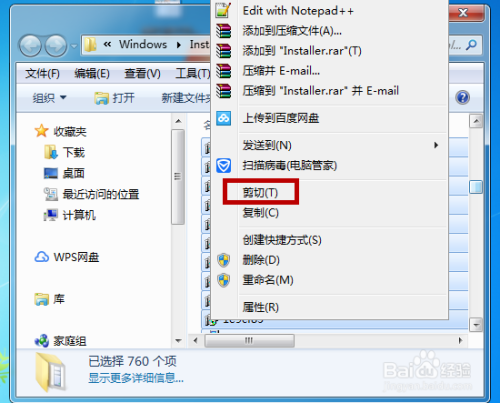Open the recent pages dropdown by navigation arrows

[x=74, y=46]
